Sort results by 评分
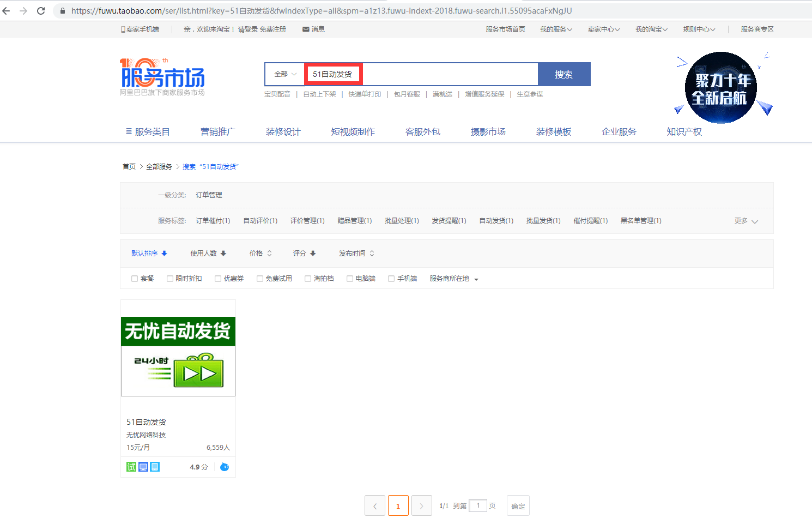812x524 pixels. (304, 254)
